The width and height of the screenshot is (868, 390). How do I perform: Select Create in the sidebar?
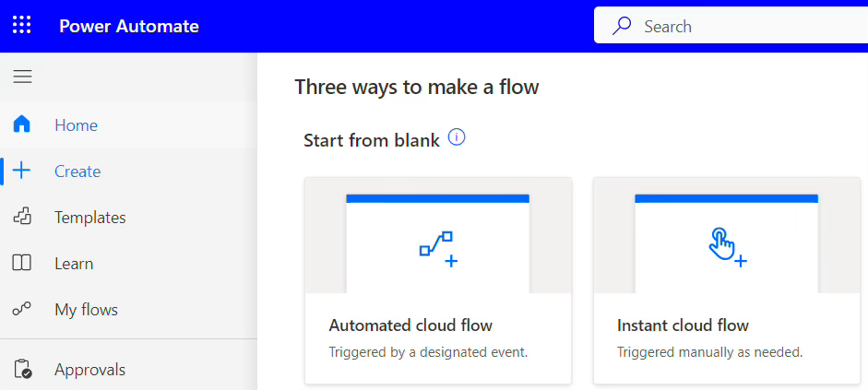click(x=77, y=171)
